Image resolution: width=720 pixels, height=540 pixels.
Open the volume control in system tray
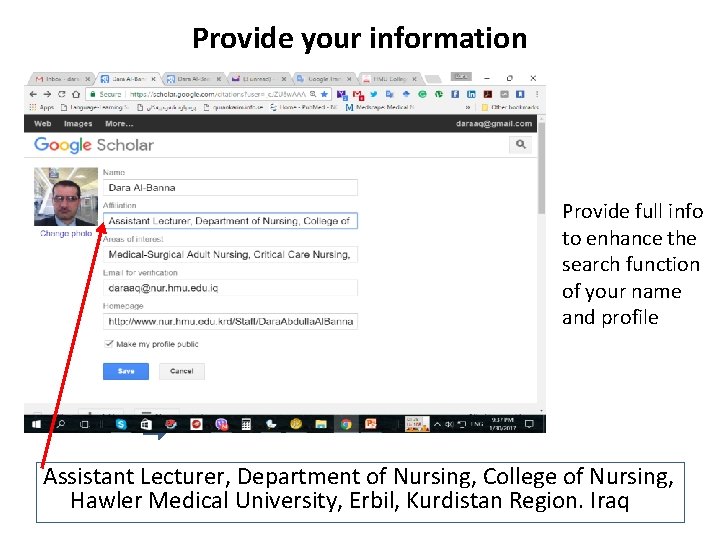[449, 424]
